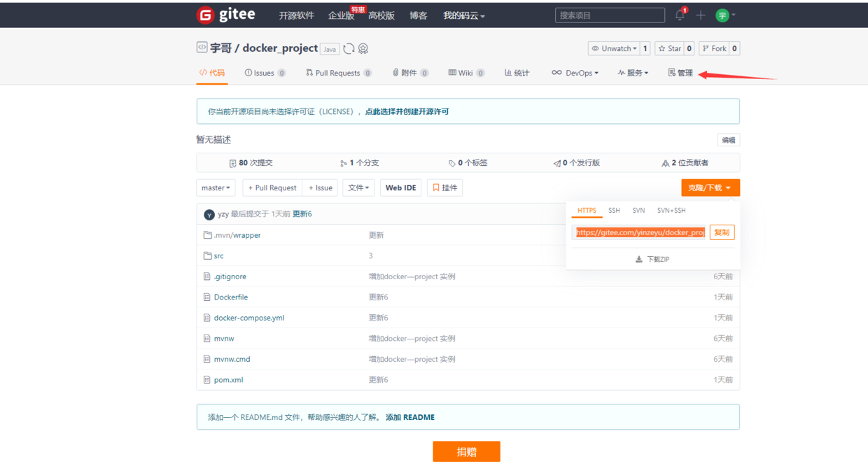Click the Fork button
This screenshot has height=464, width=868.
tap(714, 48)
